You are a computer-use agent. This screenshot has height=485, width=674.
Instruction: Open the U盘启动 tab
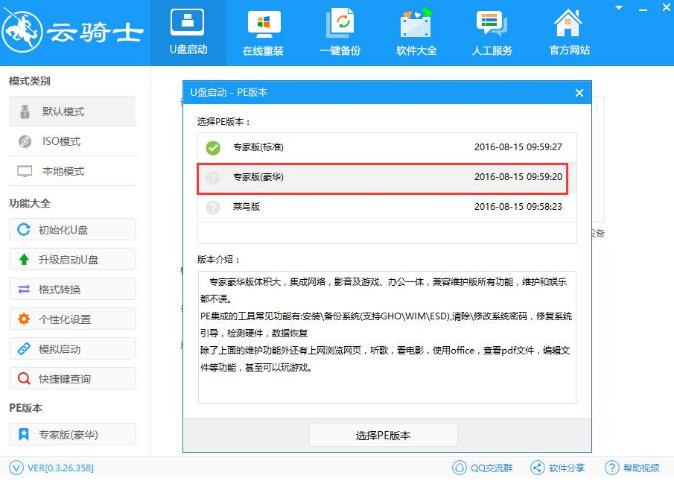click(x=188, y=33)
